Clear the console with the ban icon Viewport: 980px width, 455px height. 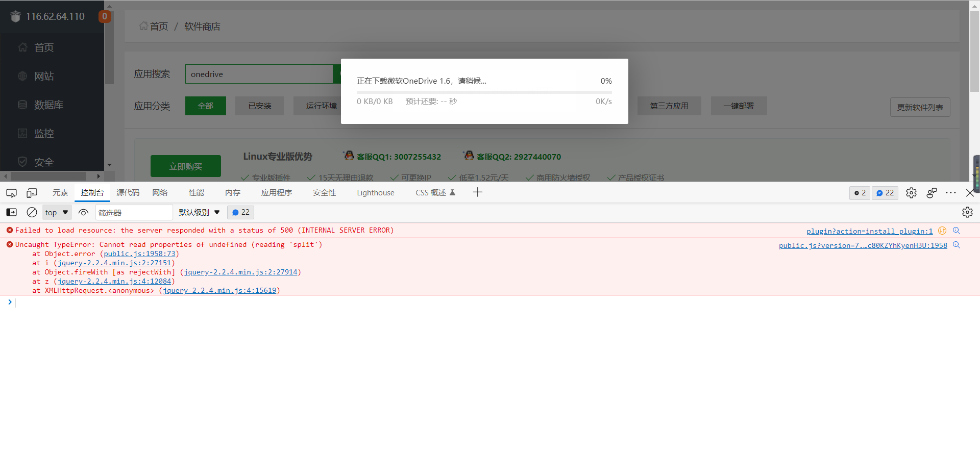pyautogui.click(x=32, y=212)
